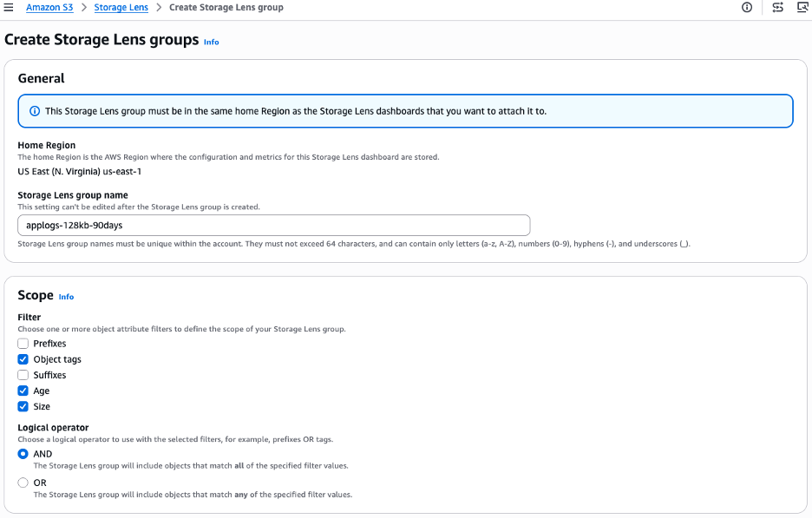Image resolution: width=812 pixels, height=519 pixels.
Task: Click 'US East (N. Virginia) us-east-1' region text
Action: [79, 172]
